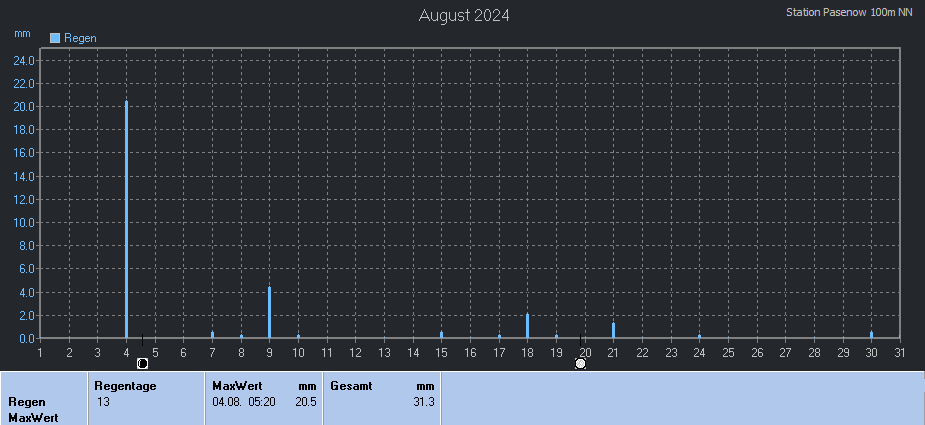Select the rain bar on day 21

614,331
